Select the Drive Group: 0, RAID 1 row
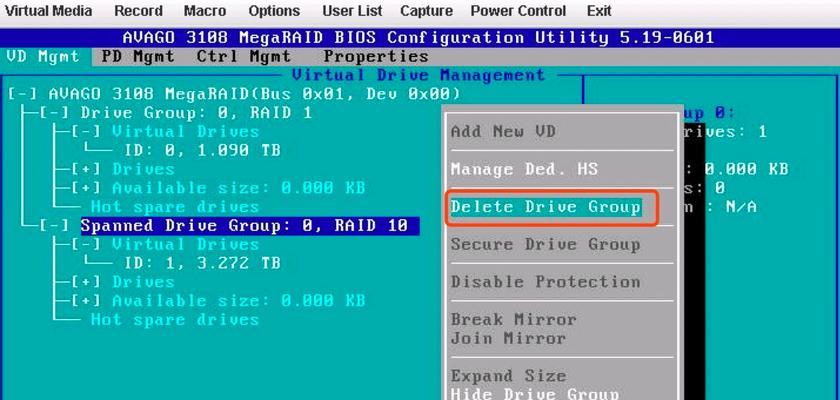Viewport: 840px width, 400px height. [x=196, y=113]
